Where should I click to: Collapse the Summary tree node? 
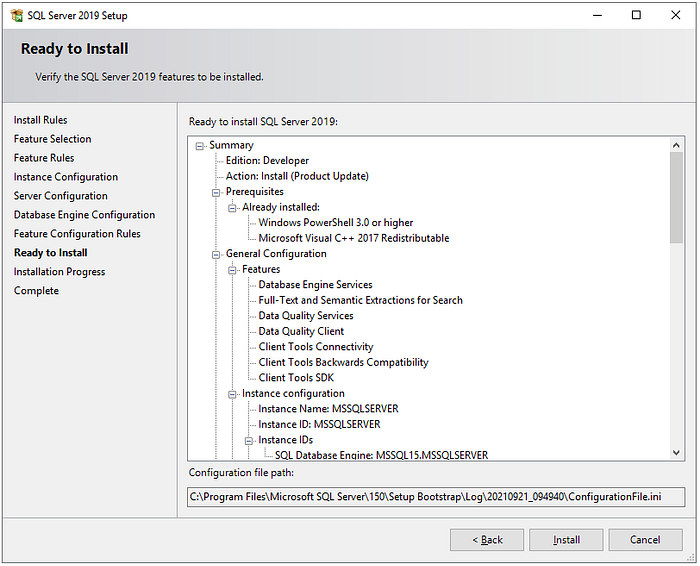tap(200, 146)
